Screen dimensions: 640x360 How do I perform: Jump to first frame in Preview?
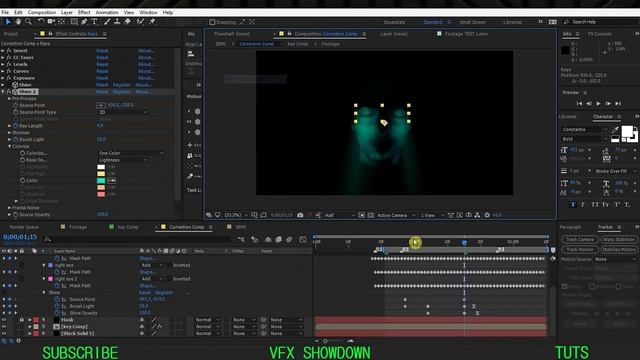(579, 104)
